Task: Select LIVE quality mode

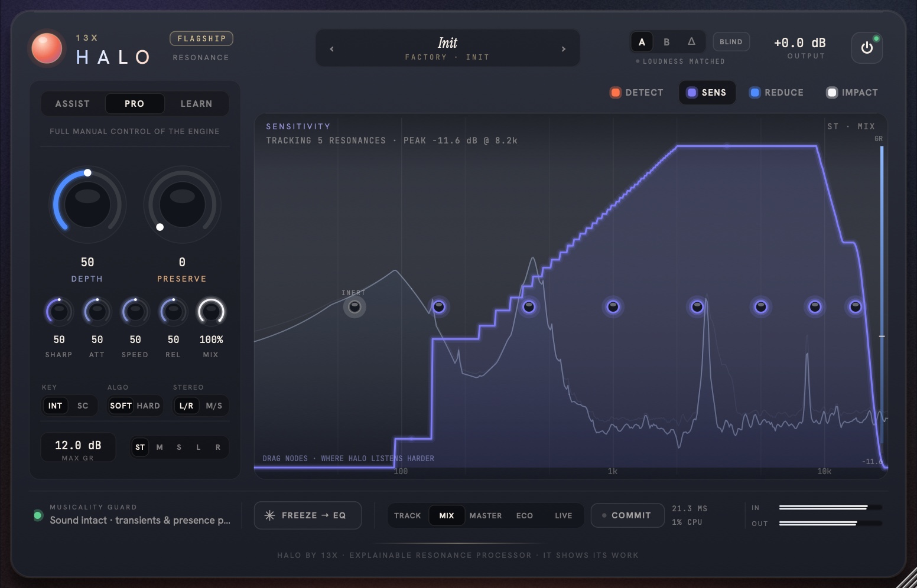Action: [x=564, y=515]
